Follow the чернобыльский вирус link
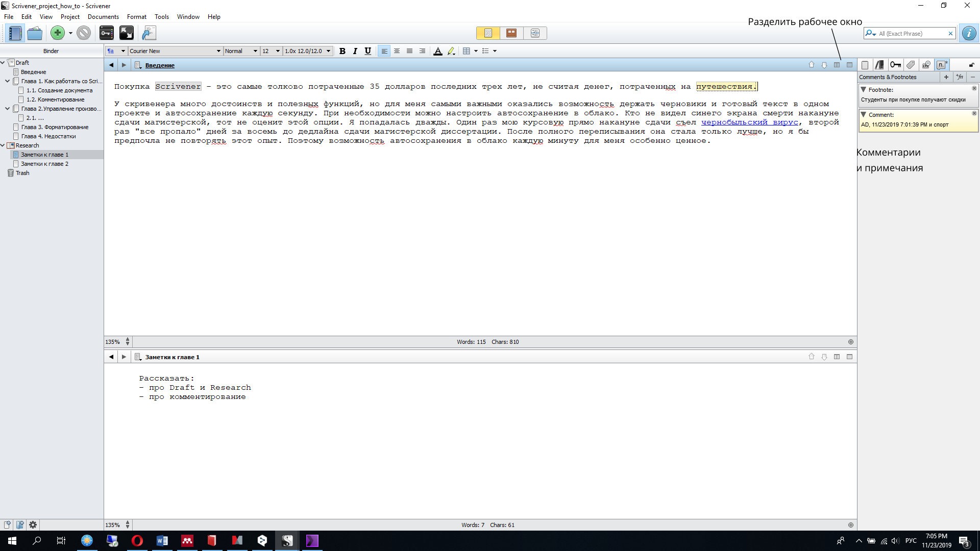Viewport: 980px width, 551px height. (749, 122)
